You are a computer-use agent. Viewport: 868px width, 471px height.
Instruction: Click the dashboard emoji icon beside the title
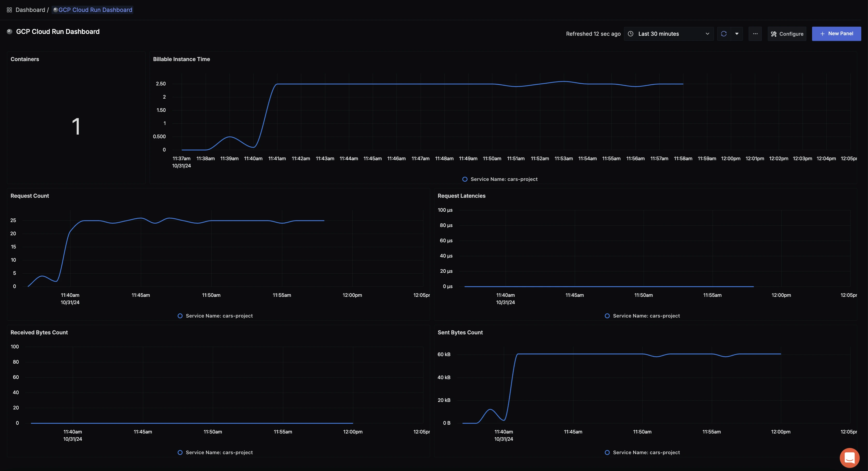[10, 32]
